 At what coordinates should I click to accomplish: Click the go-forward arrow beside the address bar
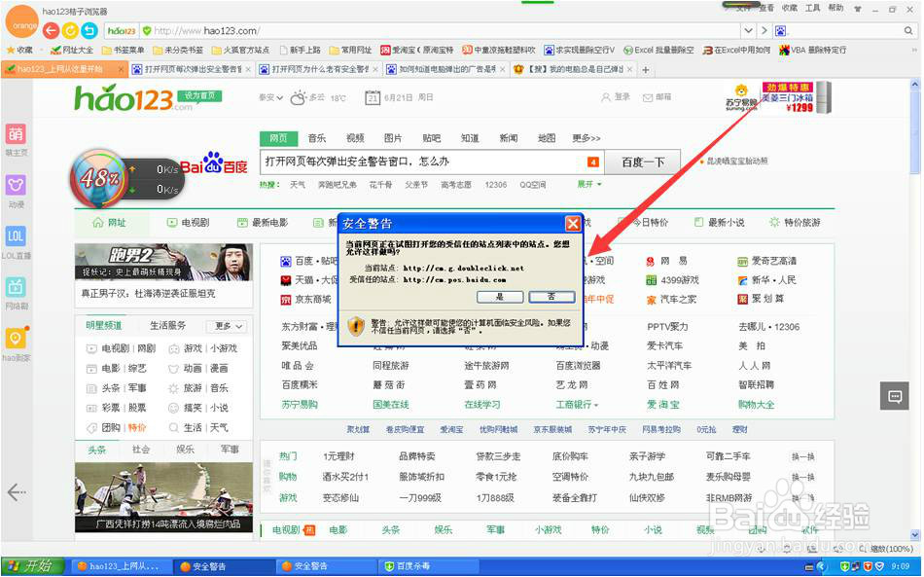pos(764,30)
